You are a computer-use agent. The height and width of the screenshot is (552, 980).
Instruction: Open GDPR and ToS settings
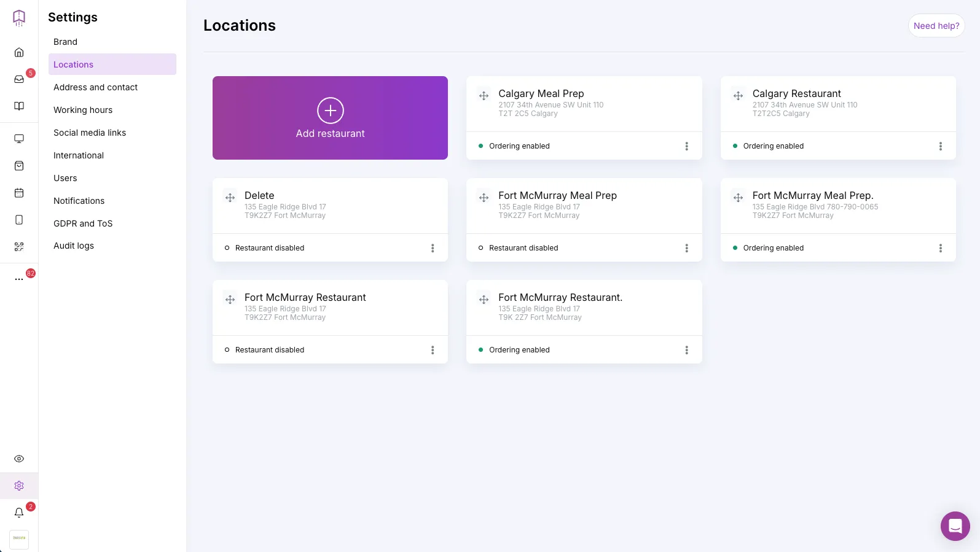pyautogui.click(x=112, y=224)
